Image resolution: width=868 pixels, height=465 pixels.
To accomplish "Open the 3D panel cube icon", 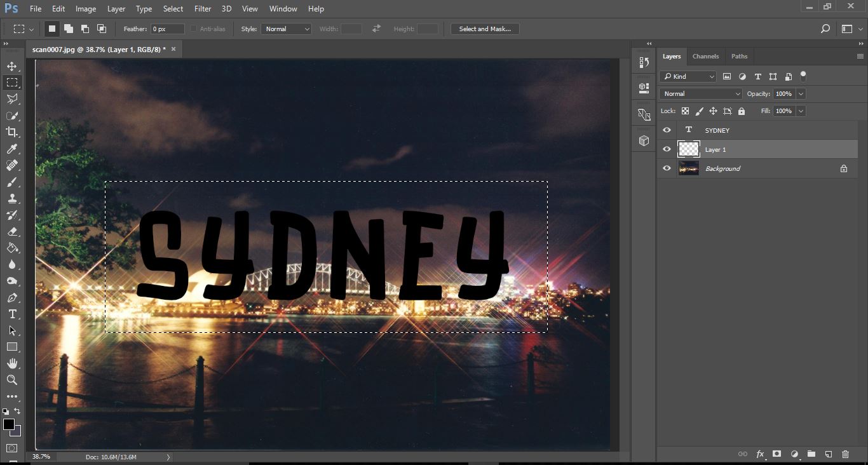I will point(644,141).
